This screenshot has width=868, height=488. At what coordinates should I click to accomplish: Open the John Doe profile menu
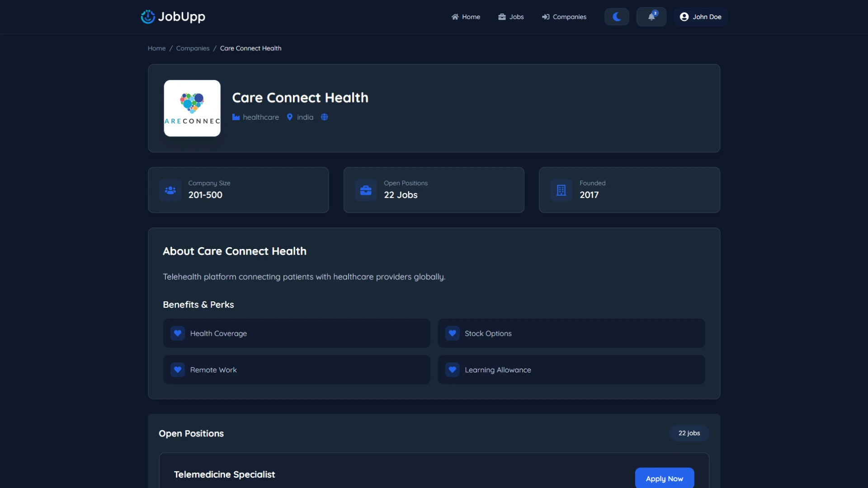click(x=701, y=17)
